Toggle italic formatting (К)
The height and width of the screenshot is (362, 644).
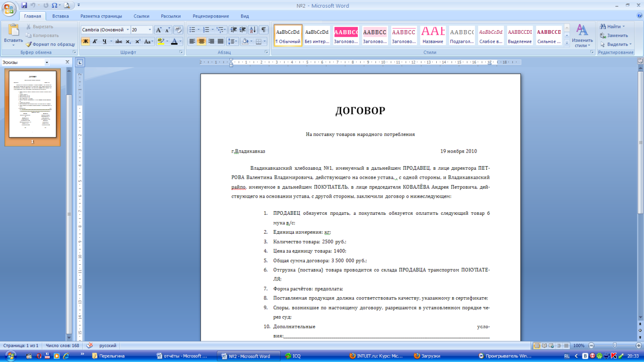click(95, 41)
